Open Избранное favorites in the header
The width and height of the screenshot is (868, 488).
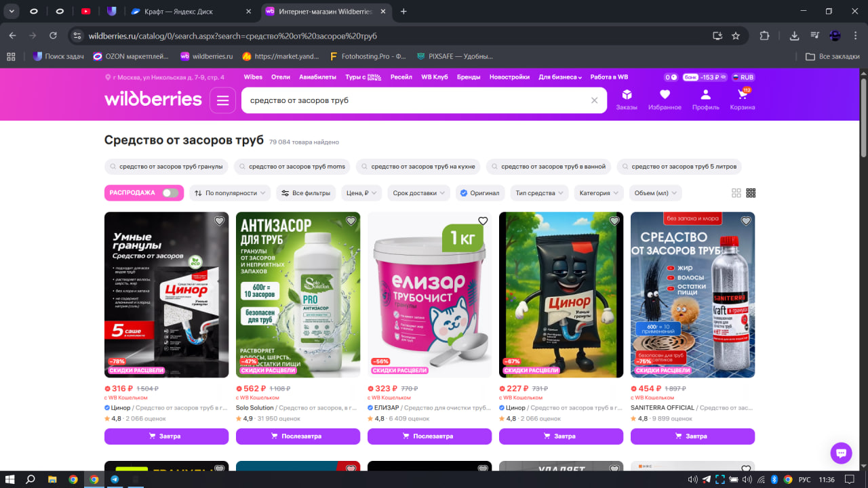click(x=665, y=100)
